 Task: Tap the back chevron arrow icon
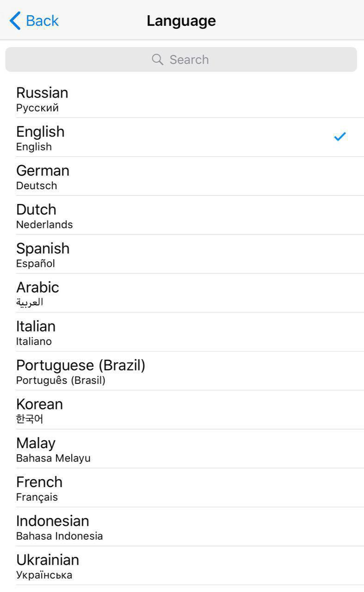15,21
